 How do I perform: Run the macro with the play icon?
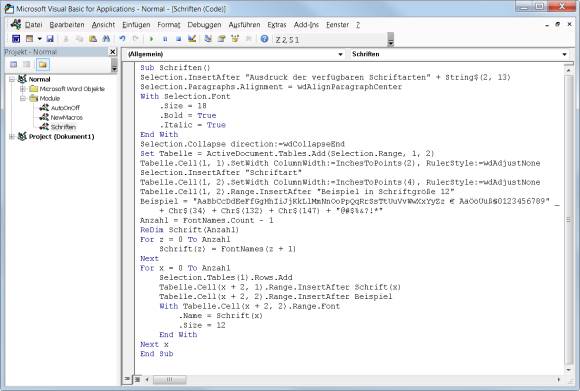pyautogui.click(x=151, y=38)
